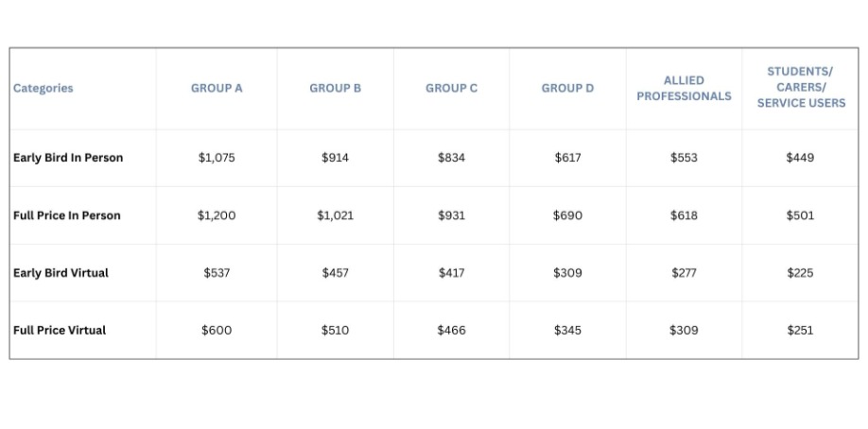Select the $457 Early Bird Virtual price
The image size is (868, 429).
(335, 273)
